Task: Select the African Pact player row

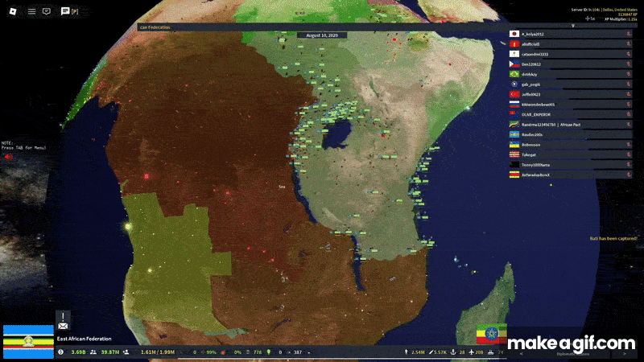Action: coord(571,125)
